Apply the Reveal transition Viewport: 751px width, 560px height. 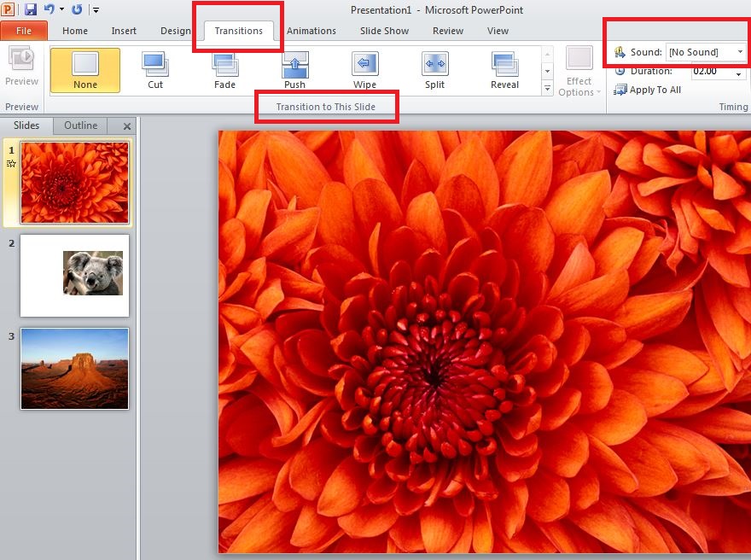504,70
